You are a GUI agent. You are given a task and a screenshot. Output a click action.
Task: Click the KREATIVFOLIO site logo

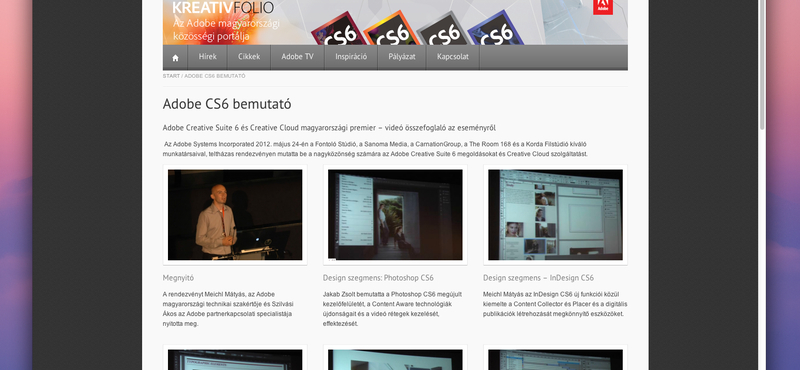pyautogui.click(x=223, y=8)
